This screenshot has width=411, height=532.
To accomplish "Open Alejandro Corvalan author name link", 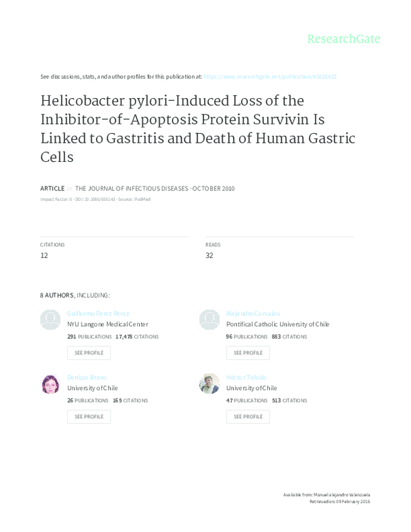I will click(x=253, y=313).
